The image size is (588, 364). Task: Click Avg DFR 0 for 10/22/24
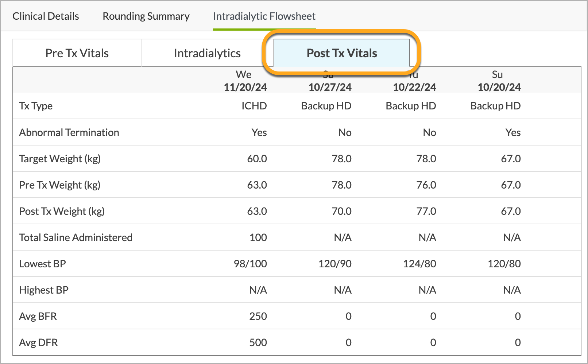(433, 342)
